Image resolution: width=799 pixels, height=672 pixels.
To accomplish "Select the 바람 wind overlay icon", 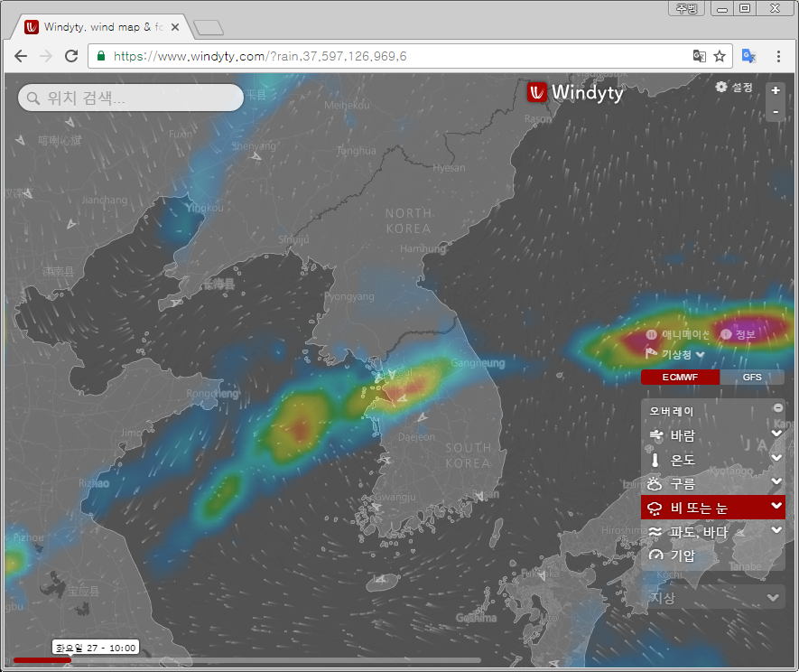I will 656,435.
